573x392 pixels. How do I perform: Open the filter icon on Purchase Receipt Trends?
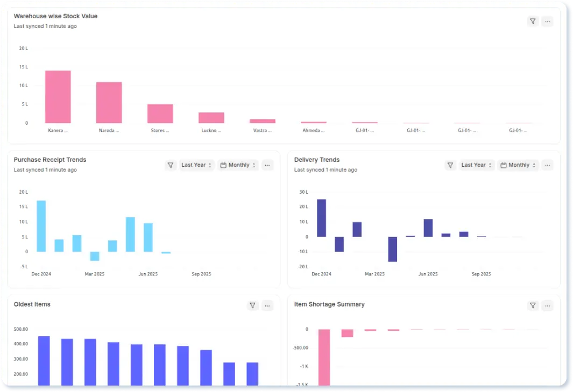[x=171, y=165]
